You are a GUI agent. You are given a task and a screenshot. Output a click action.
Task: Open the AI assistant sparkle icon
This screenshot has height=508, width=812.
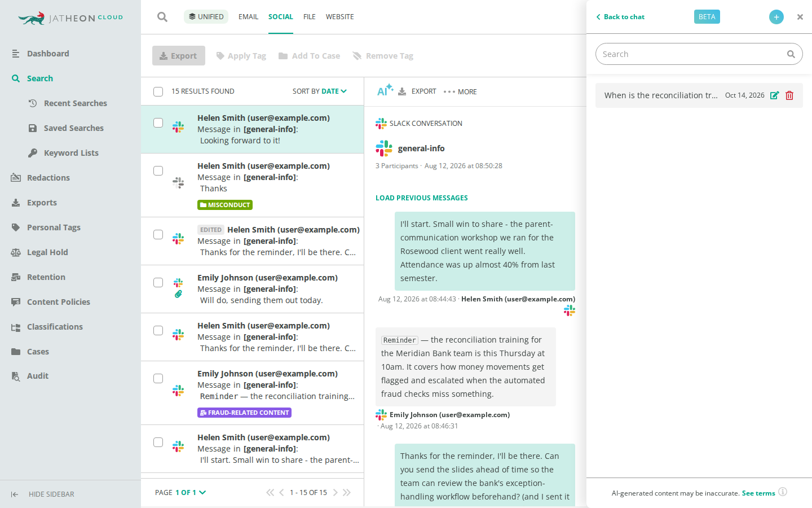385,90
